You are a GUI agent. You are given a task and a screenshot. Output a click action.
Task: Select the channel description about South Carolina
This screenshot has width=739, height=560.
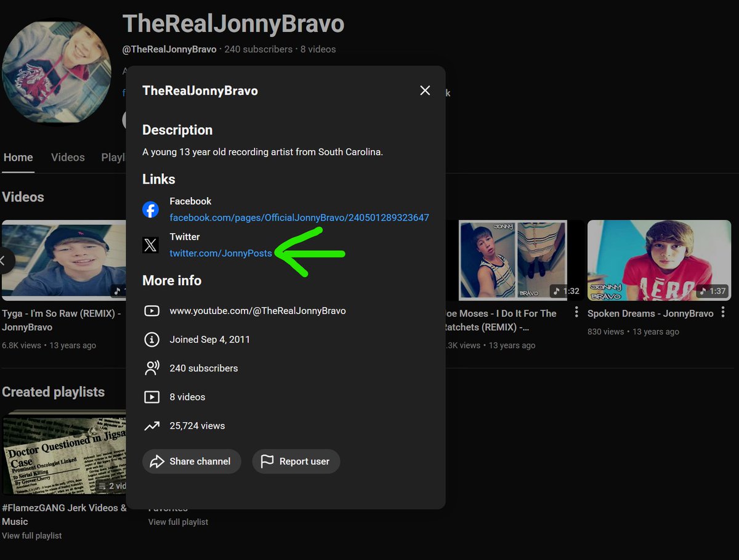tap(263, 152)
